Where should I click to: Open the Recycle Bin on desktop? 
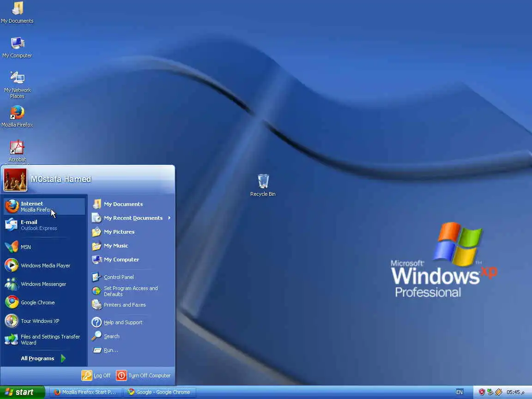(x=263, y=185)
